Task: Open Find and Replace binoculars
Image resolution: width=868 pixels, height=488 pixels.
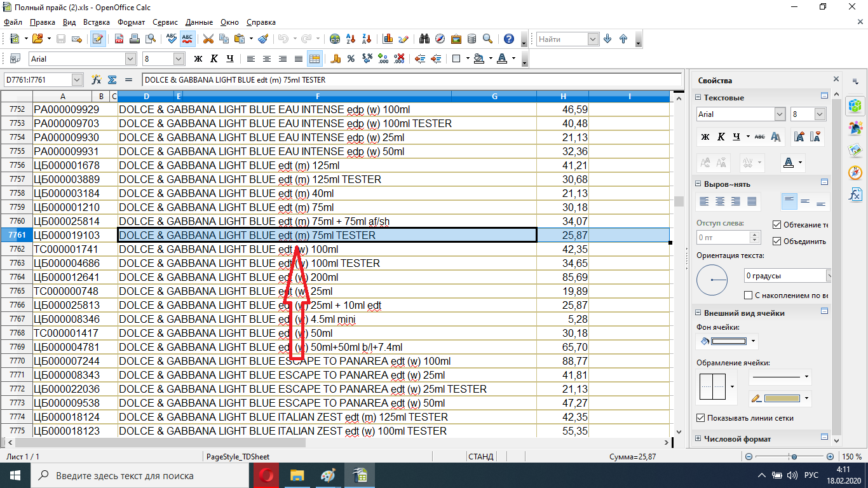Action: pyautogui.click(x=424, y=39)
